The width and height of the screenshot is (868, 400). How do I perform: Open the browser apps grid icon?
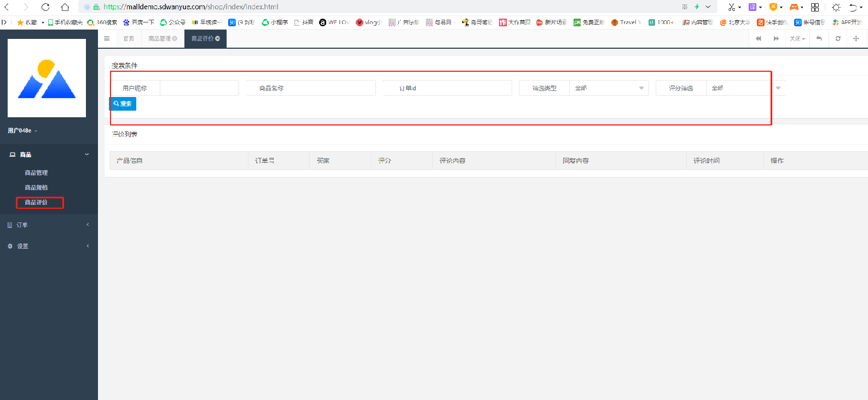815,7
